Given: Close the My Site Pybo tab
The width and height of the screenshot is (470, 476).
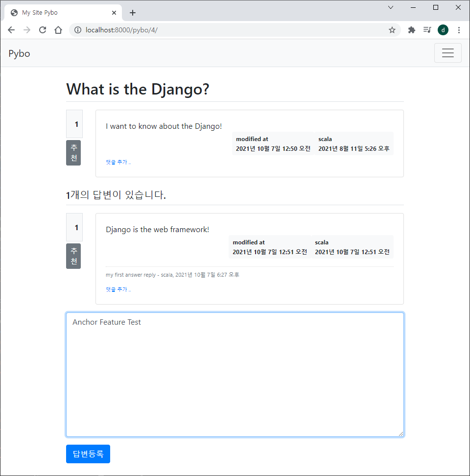Looking at the screenshot, I should coord(114,13).
